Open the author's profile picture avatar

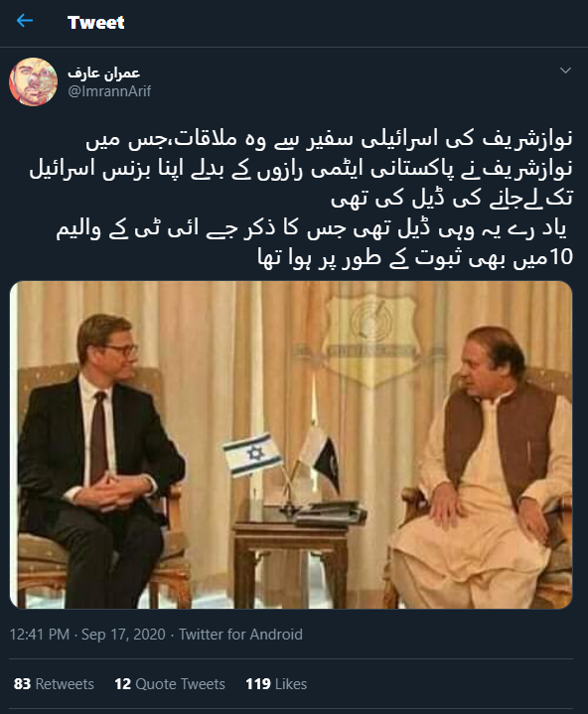coord(33,82)
